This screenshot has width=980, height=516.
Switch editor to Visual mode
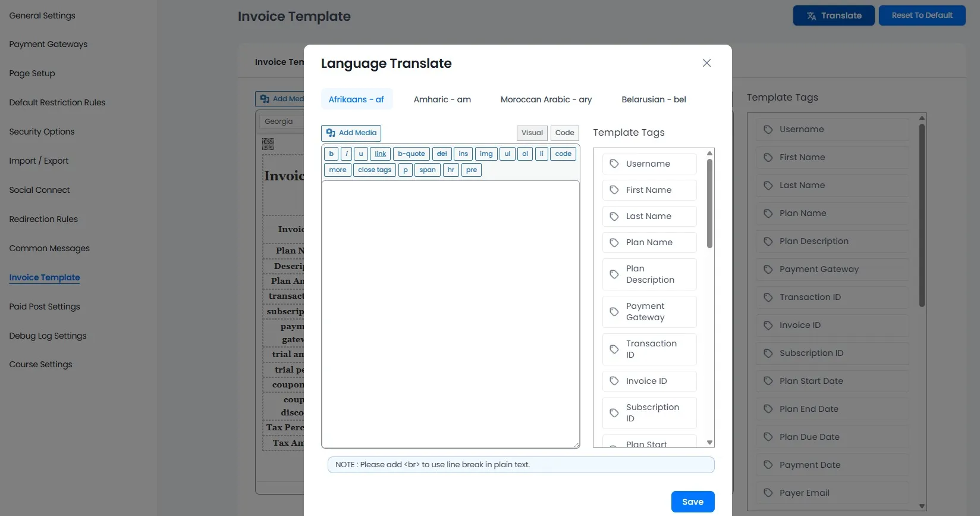(532, 133)
